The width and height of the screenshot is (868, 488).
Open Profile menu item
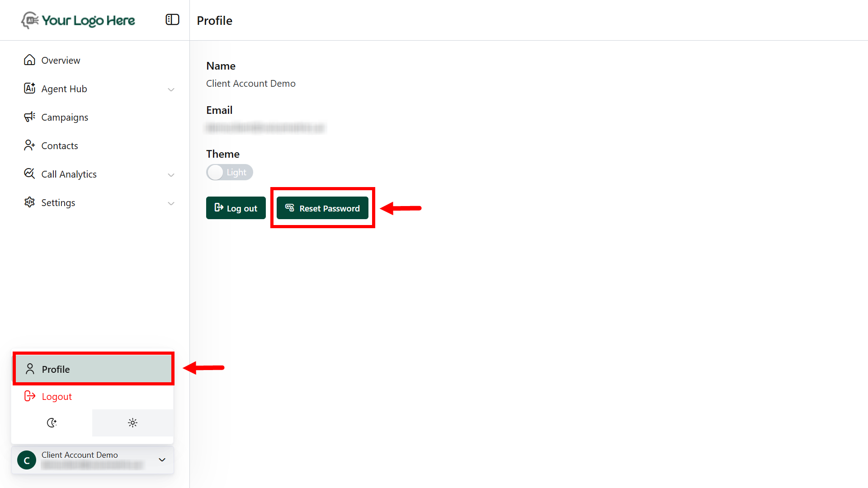coord(93,369)
